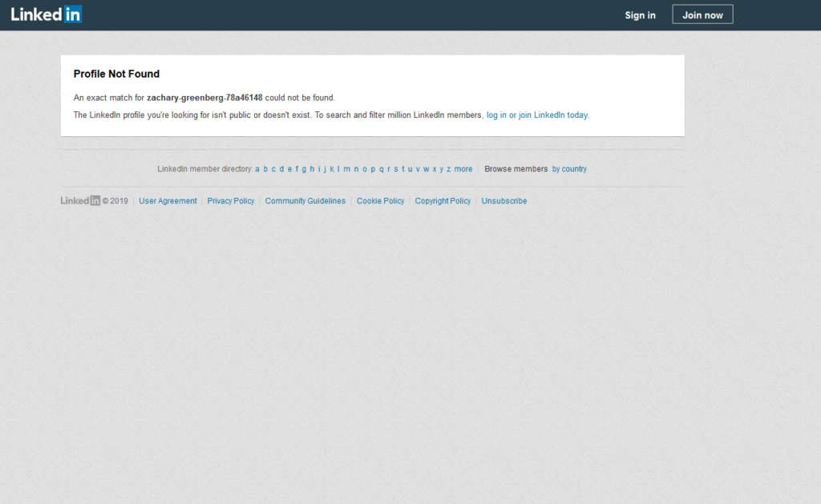Browse member directory letter k
Screen dimensions: 821x504
pyautogui.click(x=331, y=169)
